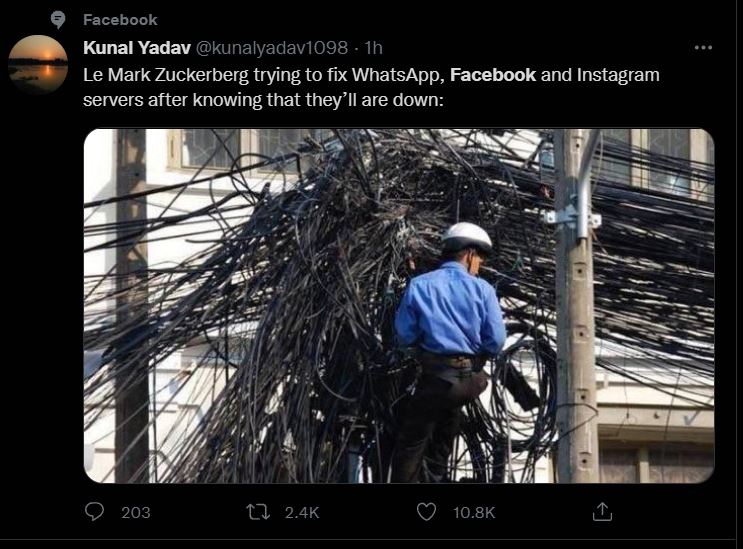
Task: Click the 203 replies count
Action: tap(135, 512)
